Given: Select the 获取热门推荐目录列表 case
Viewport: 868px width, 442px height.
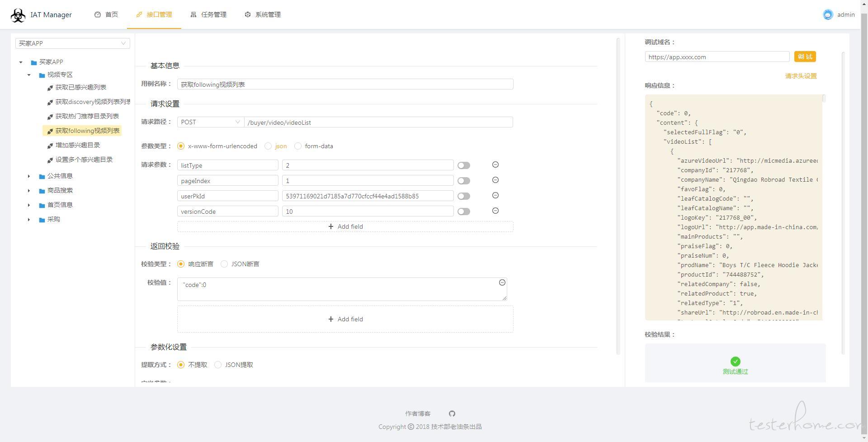Looking at the screenshot, I should tap(87, 116).
